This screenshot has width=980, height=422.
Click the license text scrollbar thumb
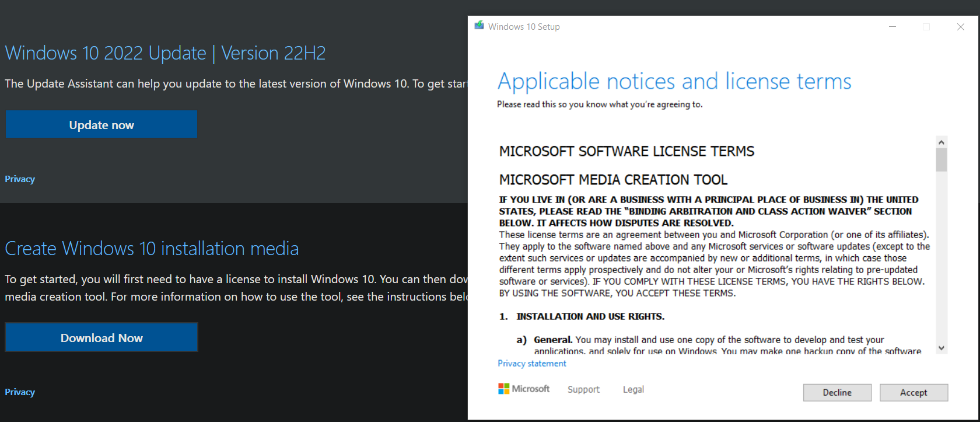(x=941, y=160)
